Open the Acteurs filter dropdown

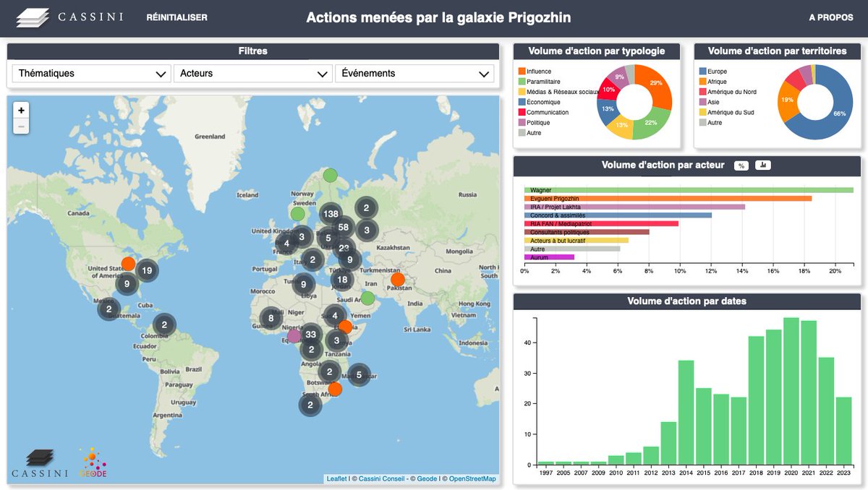(252, 73)
